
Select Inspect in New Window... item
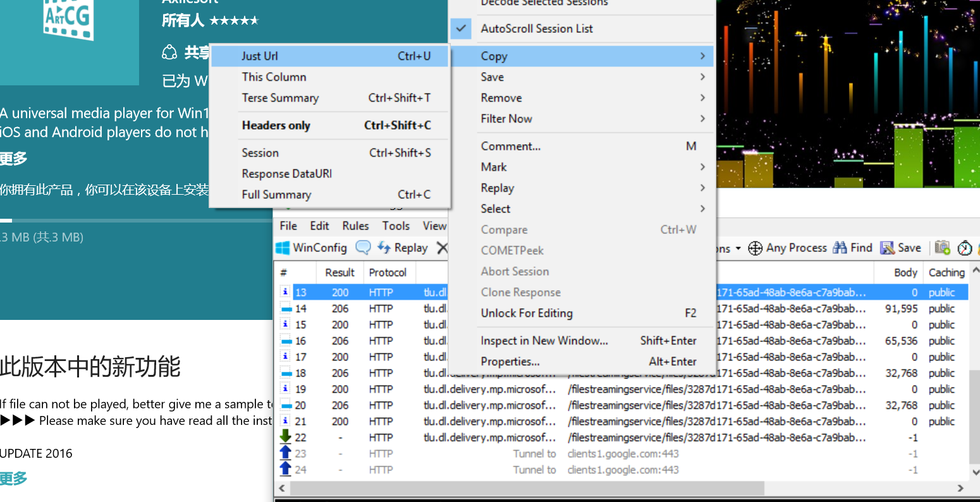tap(582, 340)
